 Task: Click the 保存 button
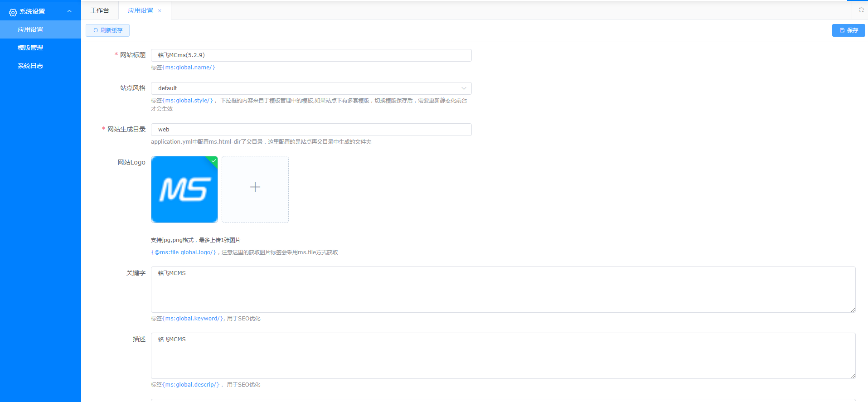[848, 30]
